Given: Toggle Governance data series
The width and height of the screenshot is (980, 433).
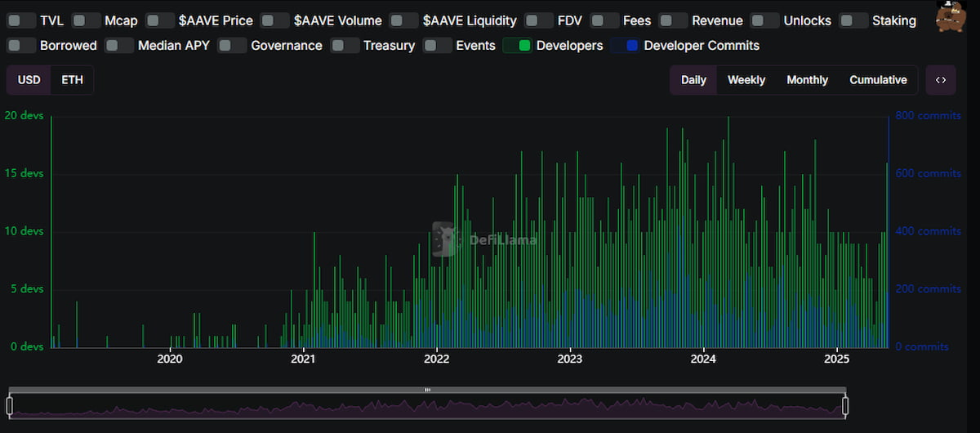Looking at the screenshot, I should pos(233,46).
